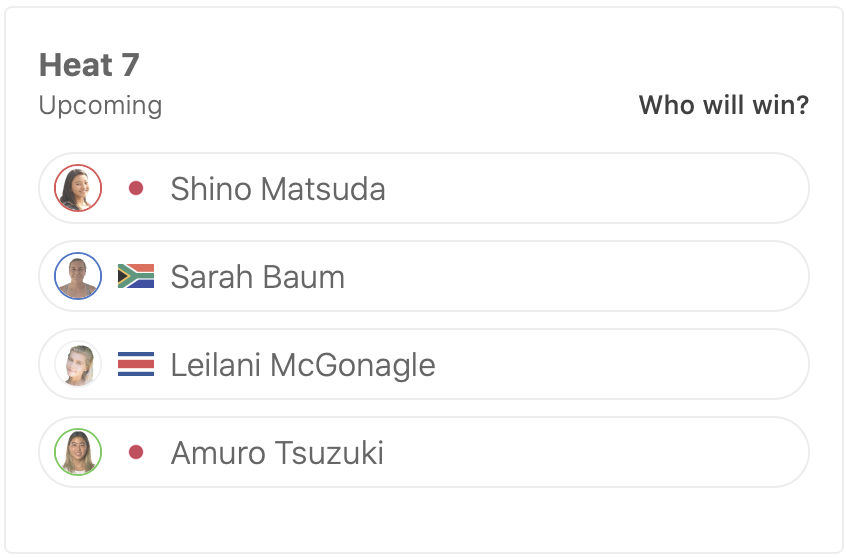846x558 pixels.
Task: Select Amuro Tsuzuki as winner prediction
Action: pos(600,452)
